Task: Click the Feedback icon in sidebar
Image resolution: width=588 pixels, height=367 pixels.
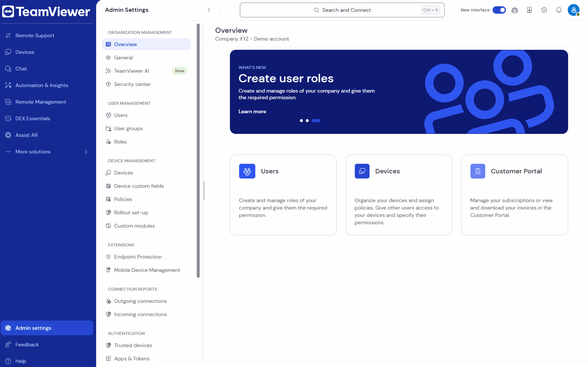Action: point(8,345)
